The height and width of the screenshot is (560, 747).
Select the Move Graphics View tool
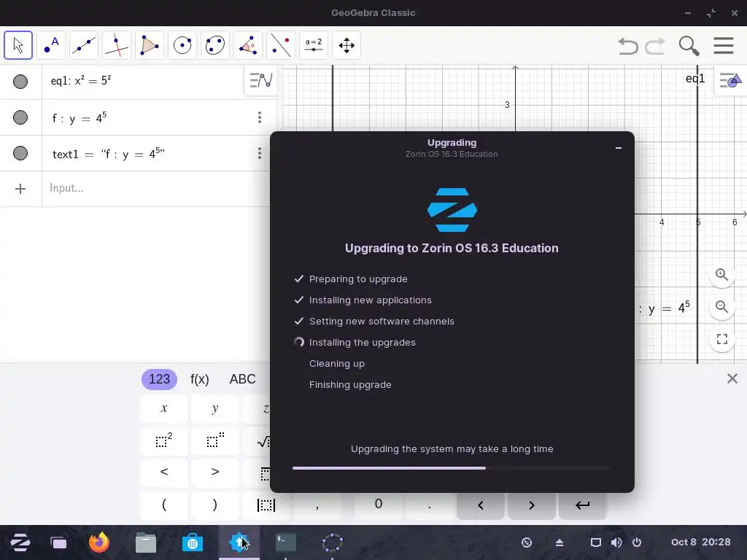(347, 45)
